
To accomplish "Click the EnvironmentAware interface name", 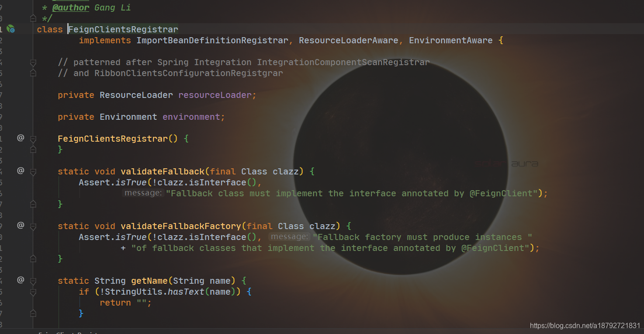I will point(451,40).
